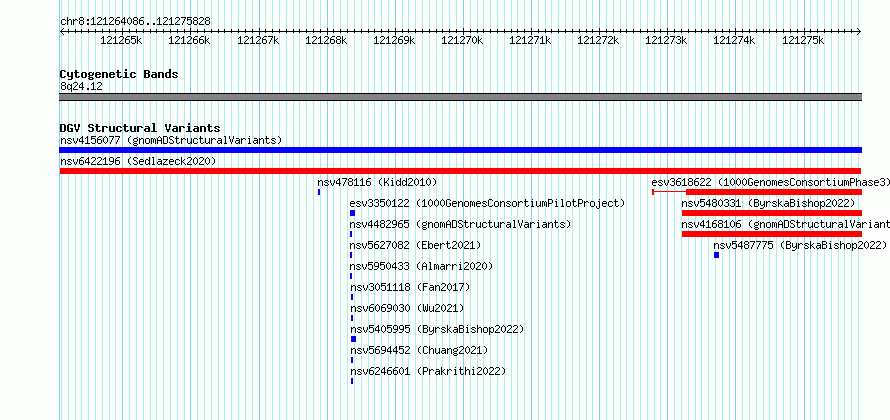Click the red bar under nsv4168106
The width and height of the screenshot is (890, 420).
point(771,234)
